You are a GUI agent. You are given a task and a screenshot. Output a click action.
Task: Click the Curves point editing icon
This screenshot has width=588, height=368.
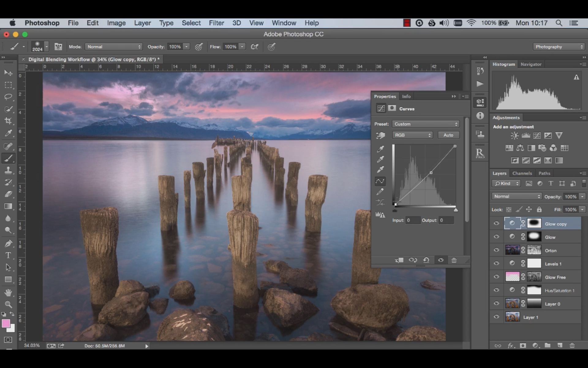pyautogui.click(x=380, y=181)
